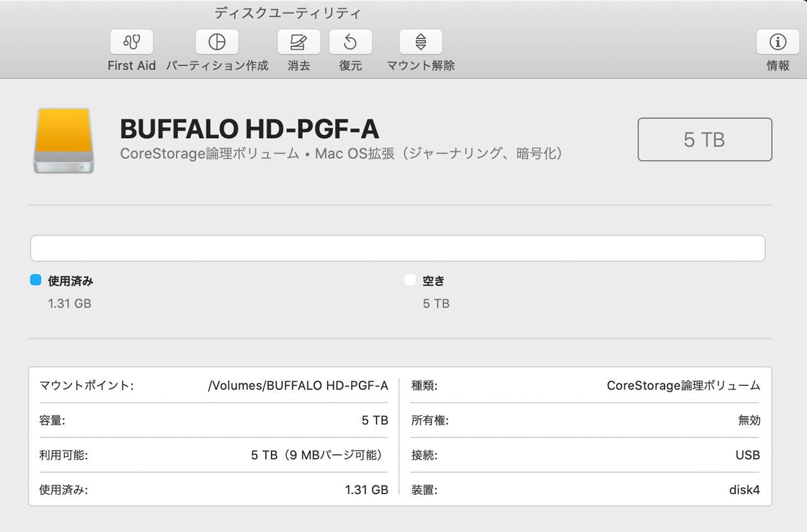Click the 容量 row label
Screen dimensions: 807x532
click(x=52, y=420)
